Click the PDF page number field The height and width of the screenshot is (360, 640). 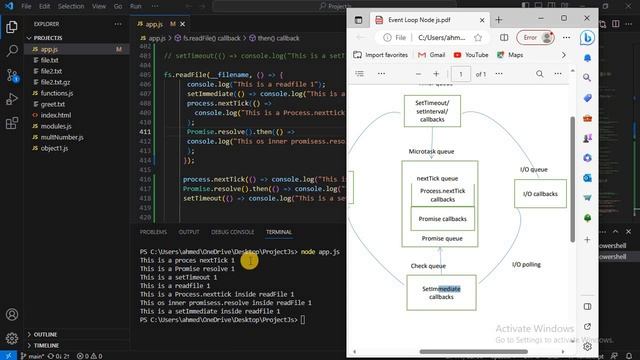pyautogui.click(x=461, y=74)
